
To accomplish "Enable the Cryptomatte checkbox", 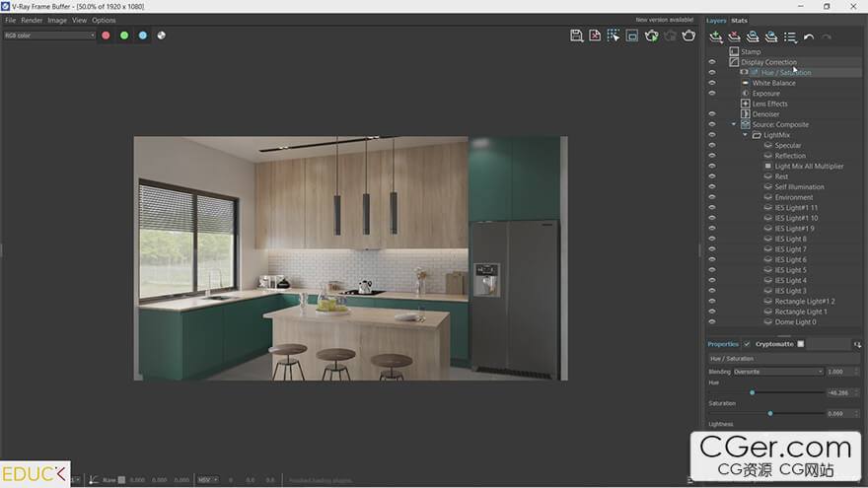I will point(801,344).
